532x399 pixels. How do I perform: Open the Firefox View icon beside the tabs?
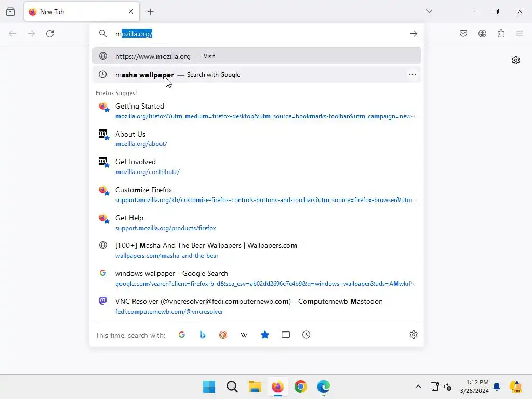(10, 11)
